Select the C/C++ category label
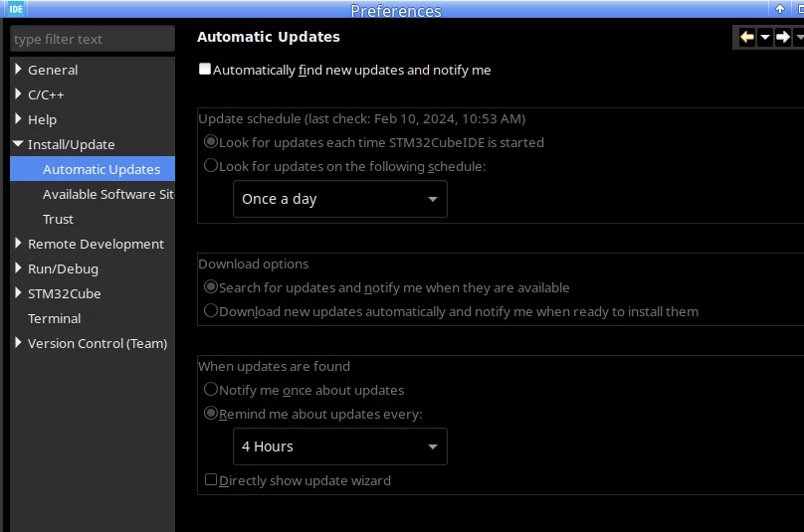Screen dimensions: 804x532 coord(46,94)
